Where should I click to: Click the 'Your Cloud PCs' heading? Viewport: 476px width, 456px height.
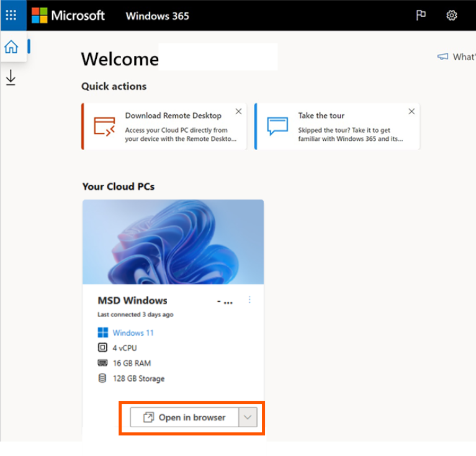tap(119, 186)
